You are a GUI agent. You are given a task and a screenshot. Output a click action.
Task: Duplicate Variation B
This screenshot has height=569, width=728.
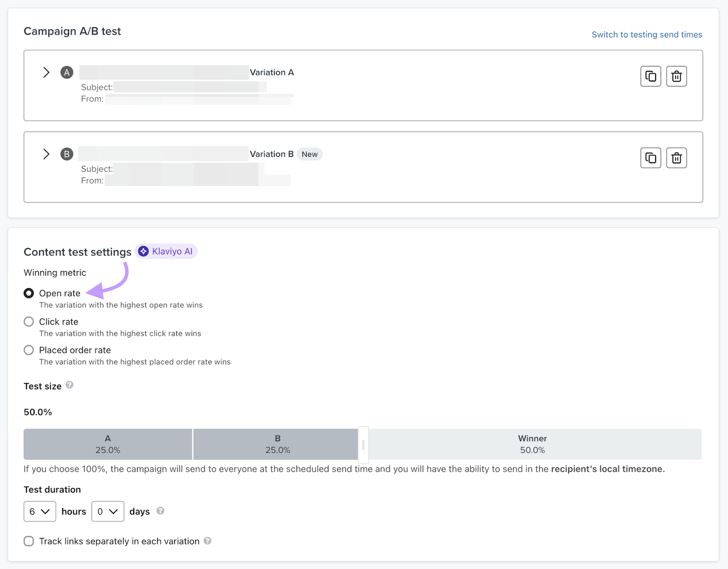tap(650, 158)
